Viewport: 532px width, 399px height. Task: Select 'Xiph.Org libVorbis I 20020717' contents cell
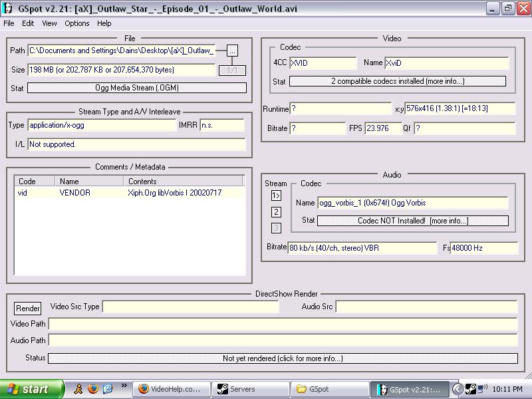(x=175, y=193)
